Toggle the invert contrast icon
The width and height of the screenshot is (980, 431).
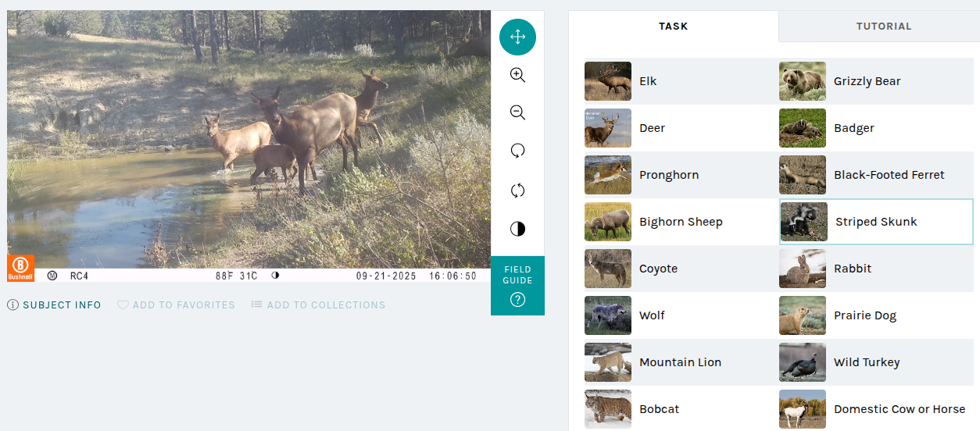click(x=517, y=229)
